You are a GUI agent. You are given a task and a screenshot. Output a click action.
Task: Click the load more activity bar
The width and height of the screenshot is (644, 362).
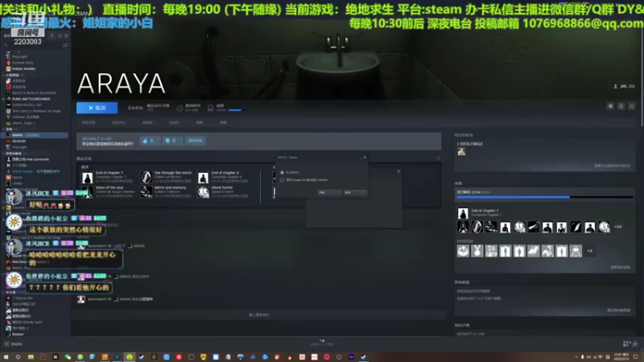(258, 315)
